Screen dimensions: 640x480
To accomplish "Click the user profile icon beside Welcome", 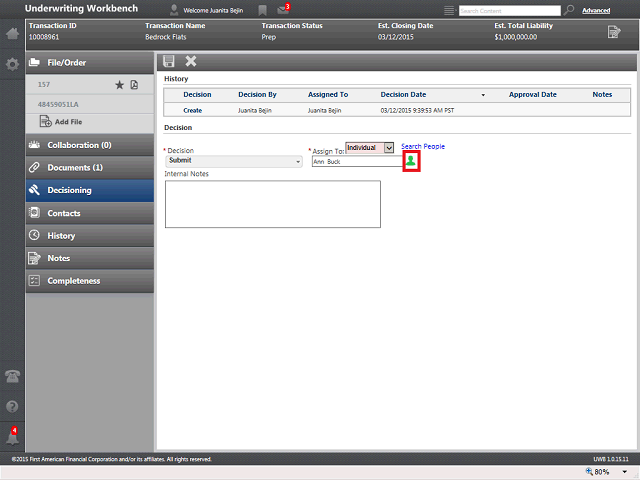I will pyautogui.click(x=174, y=10).
